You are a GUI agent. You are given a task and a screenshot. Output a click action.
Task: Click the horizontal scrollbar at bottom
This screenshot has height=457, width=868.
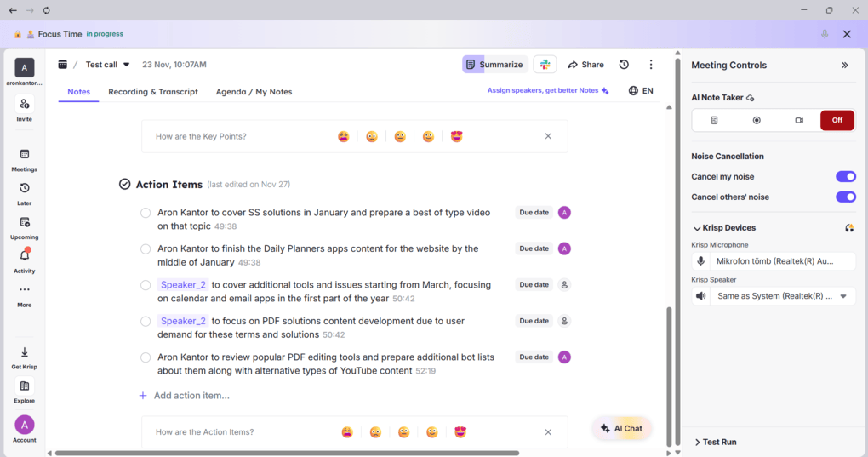click(288, 453)
